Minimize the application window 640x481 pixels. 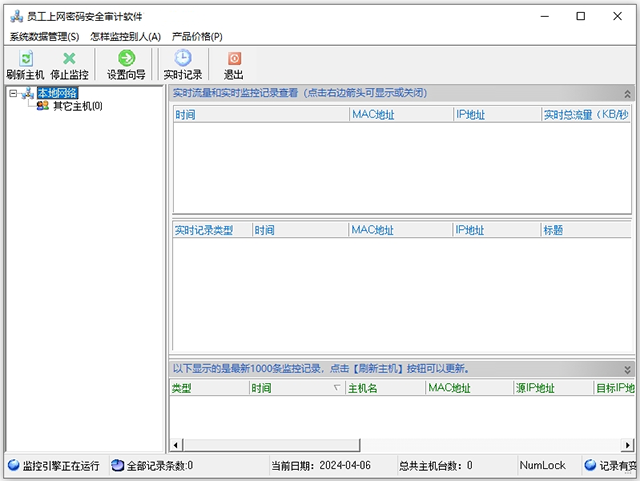pyautogui.click(x=544, y=16)
